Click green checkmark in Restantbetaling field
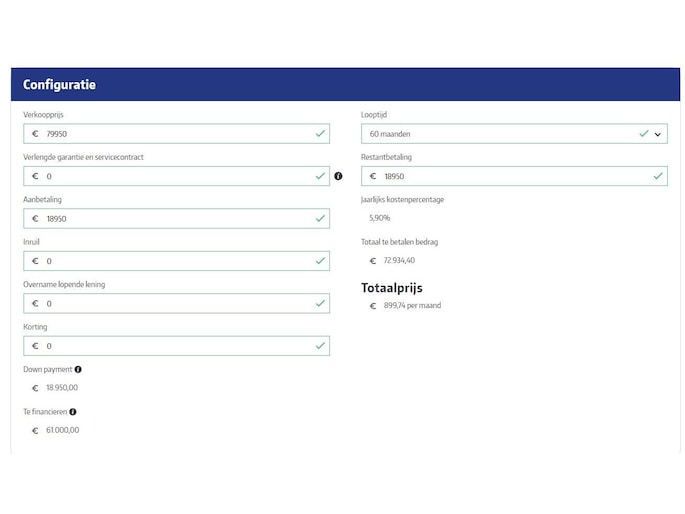This screenshot has width=685, height=514. 658,176
